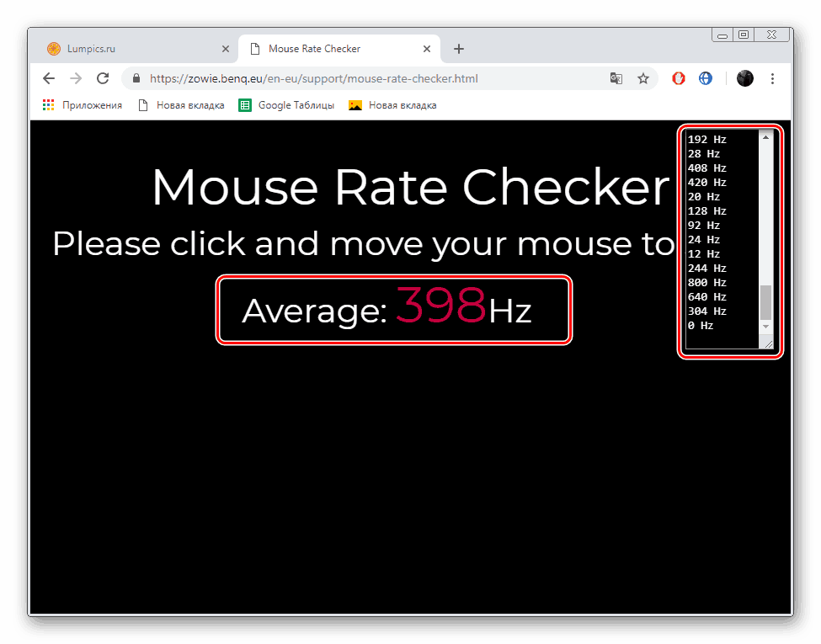Click the 408 Hz log entry

coord(706,168)
